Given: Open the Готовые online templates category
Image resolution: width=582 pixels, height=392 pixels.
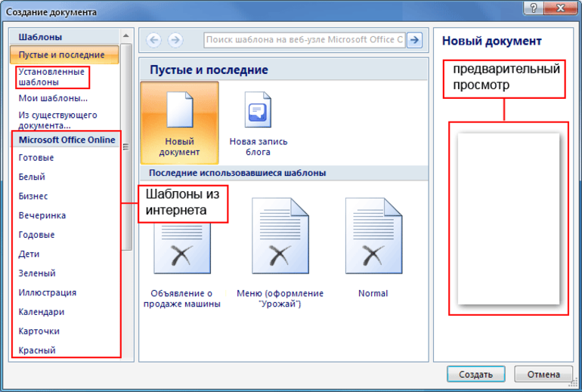Looking at the screenshot, I should click(36, 158).
